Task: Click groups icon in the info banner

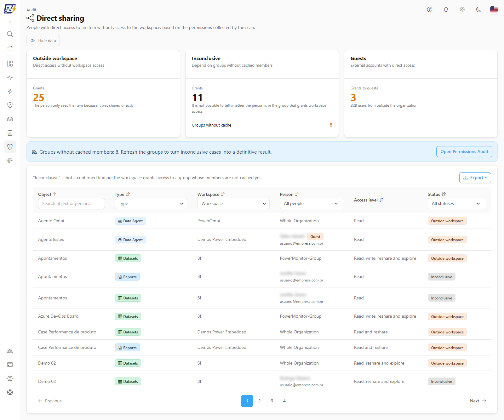Action: 34,152
